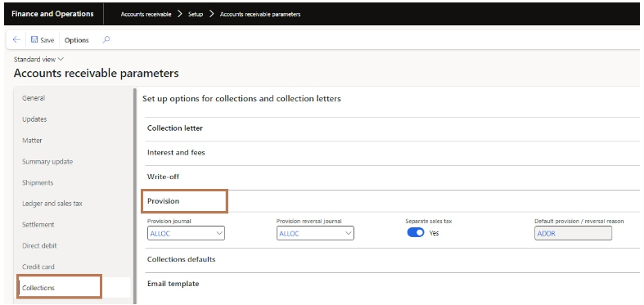Expand the Interest and fees section
This screenshot has width=644, height=305.
click(x=176, y=152)
